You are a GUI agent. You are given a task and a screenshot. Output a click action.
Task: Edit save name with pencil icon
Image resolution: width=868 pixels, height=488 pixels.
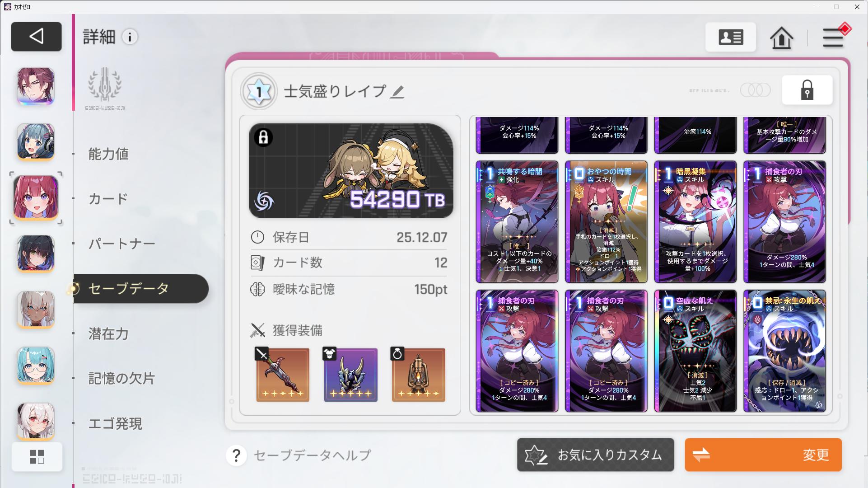click(x=397, y=92)
